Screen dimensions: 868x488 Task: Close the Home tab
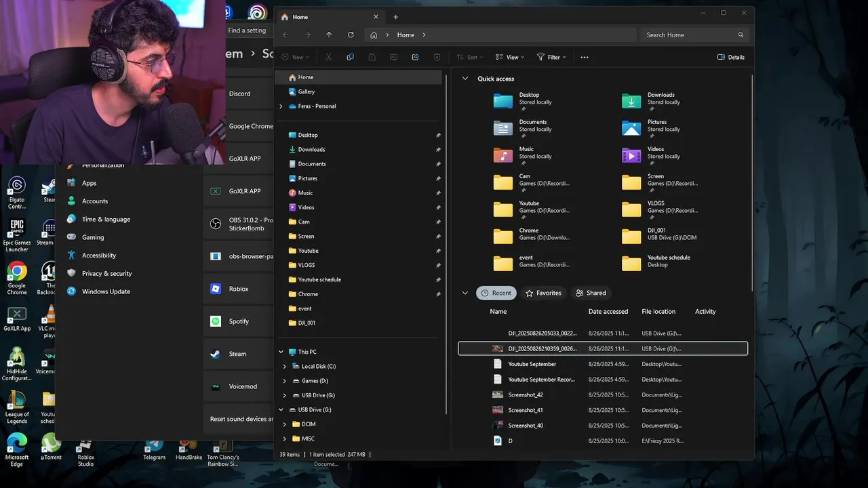tap(376, 17)
